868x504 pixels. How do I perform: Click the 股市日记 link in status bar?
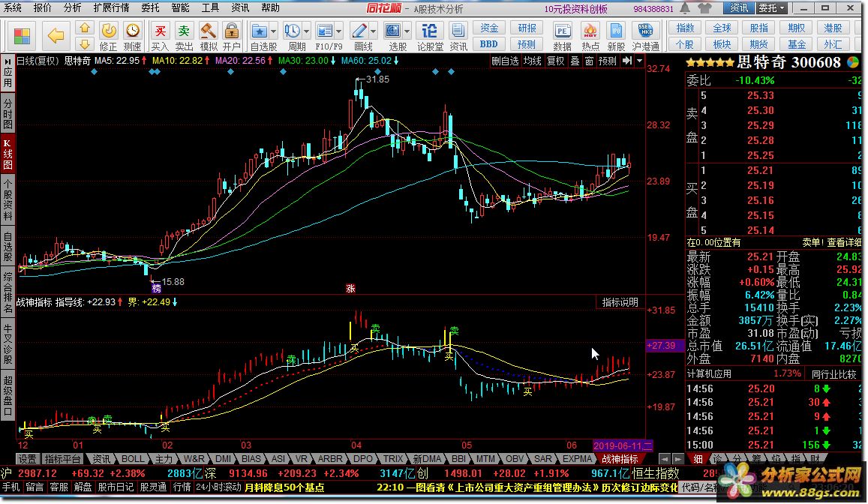(x=116, y=487)
